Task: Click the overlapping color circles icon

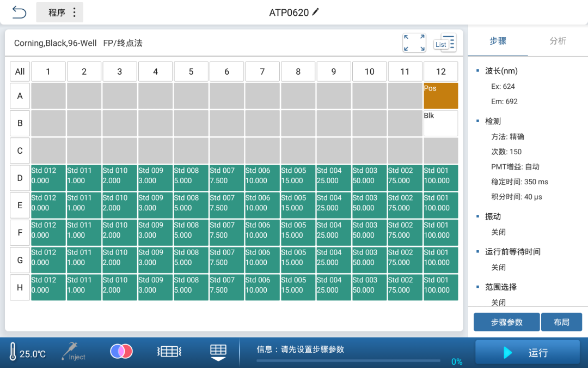Action: (x=121, y=352)
